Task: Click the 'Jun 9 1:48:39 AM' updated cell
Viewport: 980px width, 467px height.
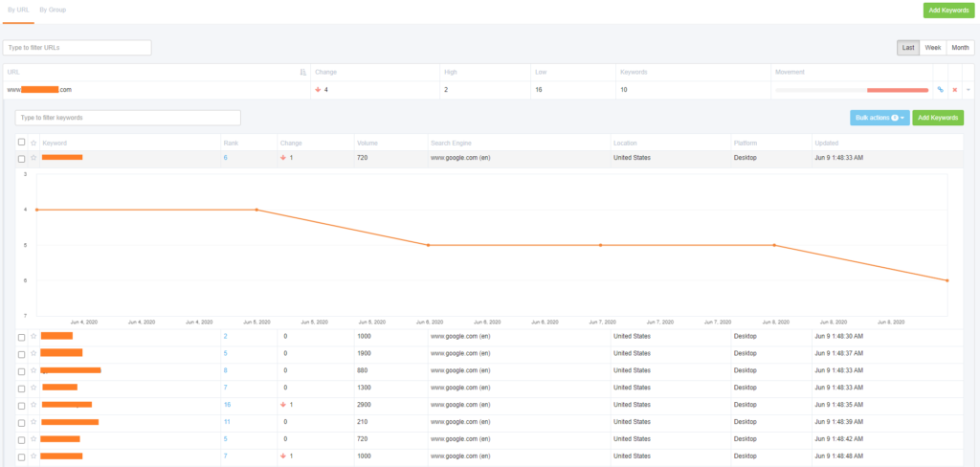Action: tap(838, 422)
